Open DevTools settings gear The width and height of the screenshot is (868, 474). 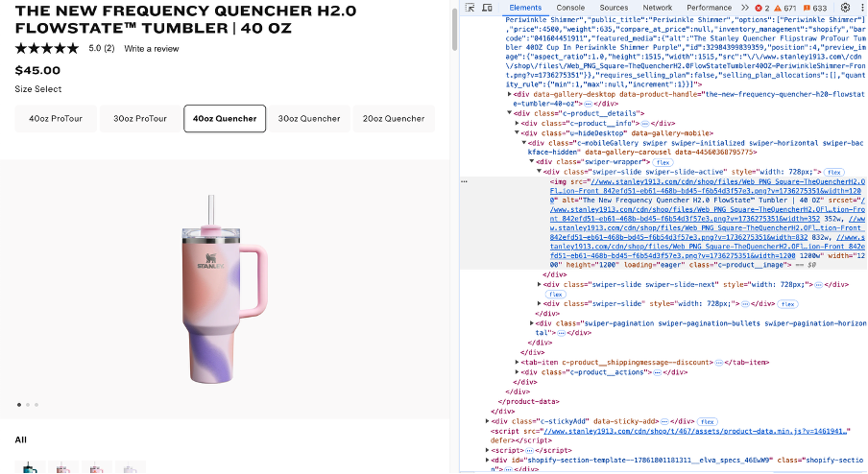point(845,8)
